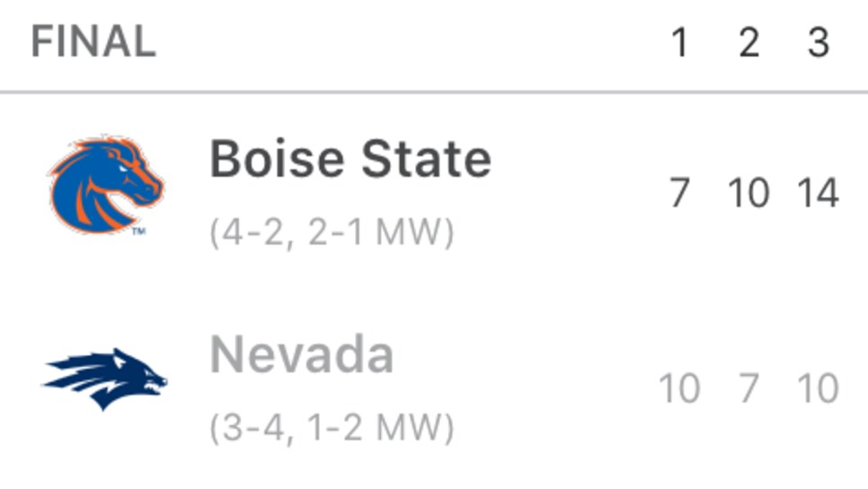Click Nevada's second quarter score 7
The image size is (868, 489).
pyautogui.click(x=749, y=388)
